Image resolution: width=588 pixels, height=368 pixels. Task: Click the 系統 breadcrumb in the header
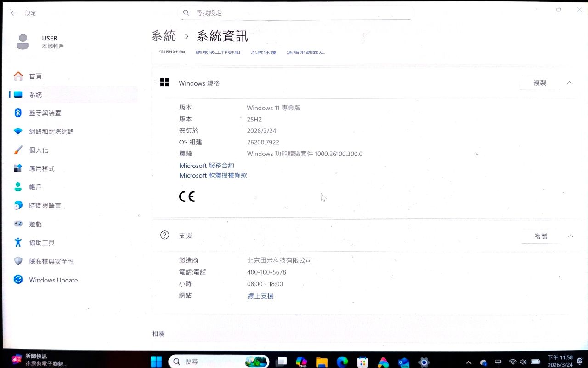click(x=163, y=36)
